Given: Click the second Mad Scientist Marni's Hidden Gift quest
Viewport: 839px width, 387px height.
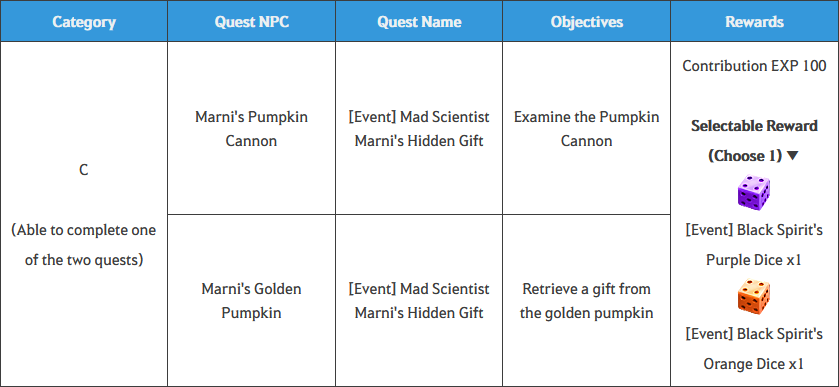Looking at the screenshot, I should [419, 301].
